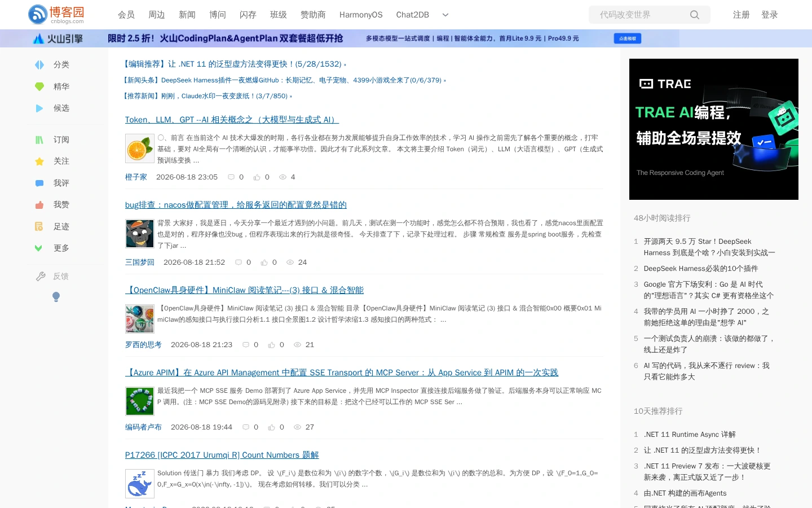
Task: Click the 登录 login link
Action: (770, 15)
